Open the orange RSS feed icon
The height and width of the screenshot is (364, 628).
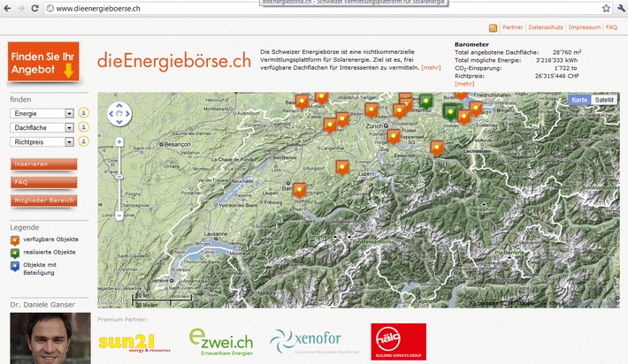point(493,28)
